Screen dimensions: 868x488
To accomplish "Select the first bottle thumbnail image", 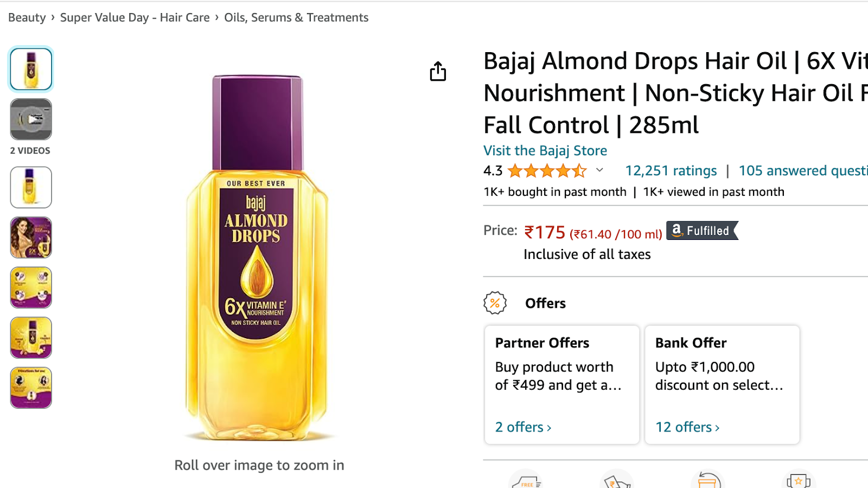I will (x=31, y=69).
